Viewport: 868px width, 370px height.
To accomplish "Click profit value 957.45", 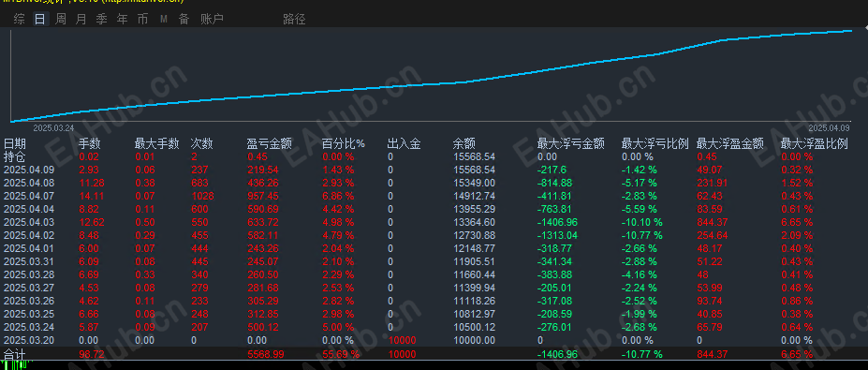I will coord(262,196).
